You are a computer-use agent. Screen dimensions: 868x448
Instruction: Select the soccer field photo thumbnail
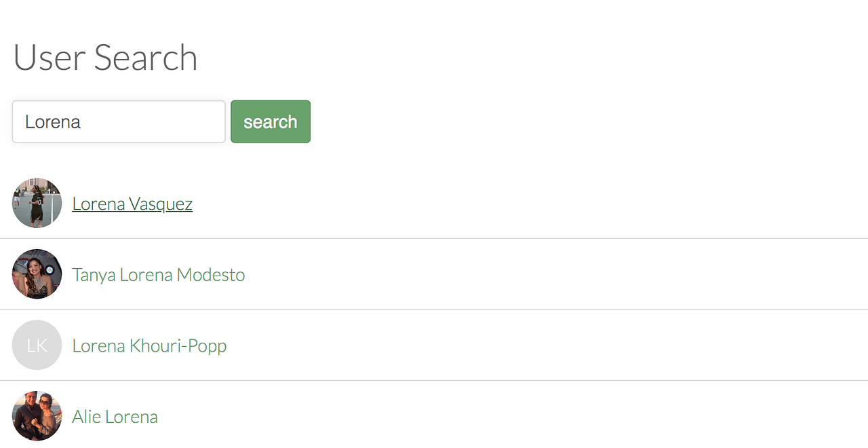(37, 203)
